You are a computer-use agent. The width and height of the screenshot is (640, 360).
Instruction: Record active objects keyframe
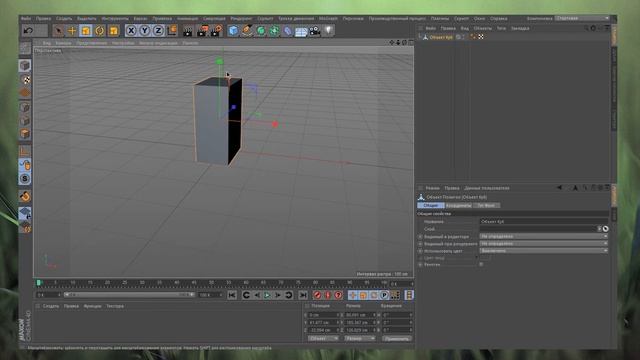tap(317, 295)
